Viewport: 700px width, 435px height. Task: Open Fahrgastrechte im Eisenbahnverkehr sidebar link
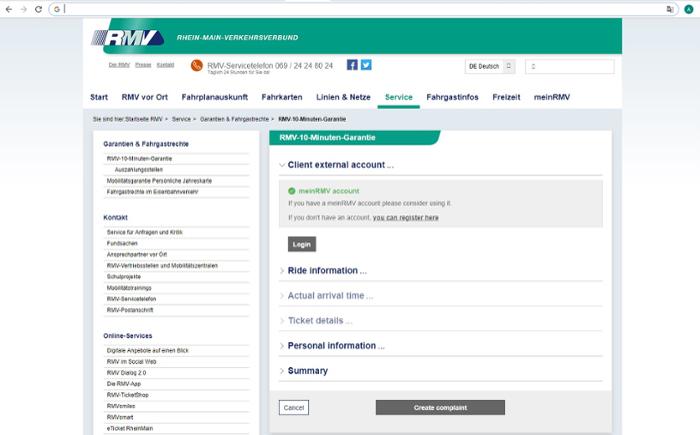click(152, 192)
